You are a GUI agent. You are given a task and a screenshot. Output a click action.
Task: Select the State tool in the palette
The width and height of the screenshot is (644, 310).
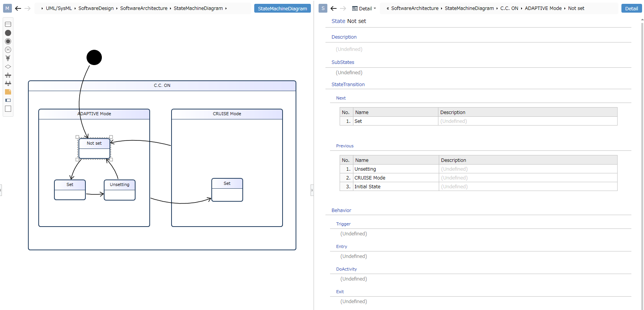[x=8, y=24]
